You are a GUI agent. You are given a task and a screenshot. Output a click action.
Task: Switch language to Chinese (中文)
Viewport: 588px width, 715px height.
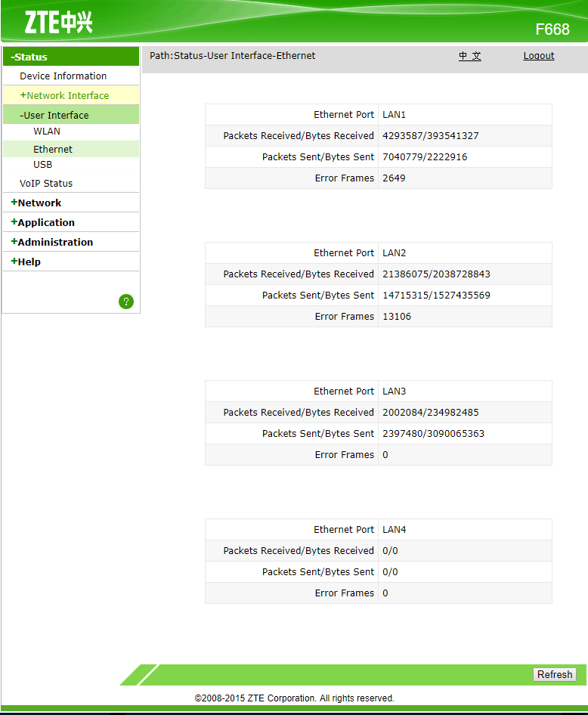pos(470,56)
